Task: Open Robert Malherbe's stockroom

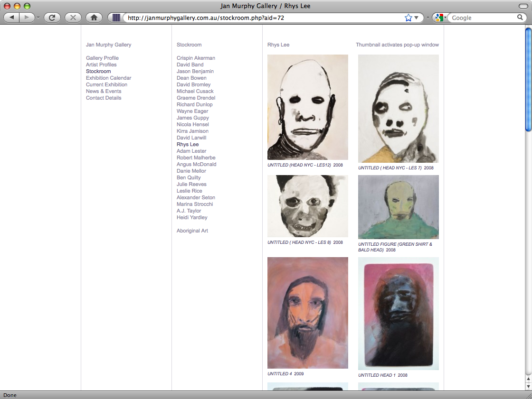Action: [196, 158]
